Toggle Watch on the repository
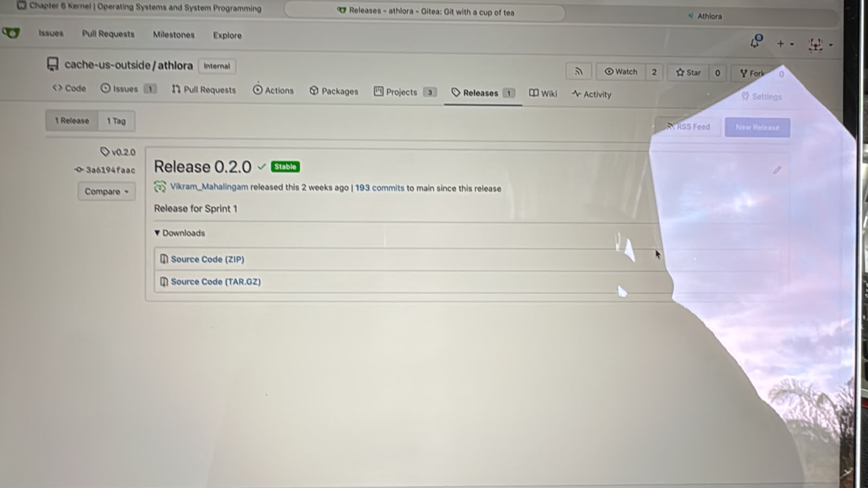 click(x=621, y=72)
